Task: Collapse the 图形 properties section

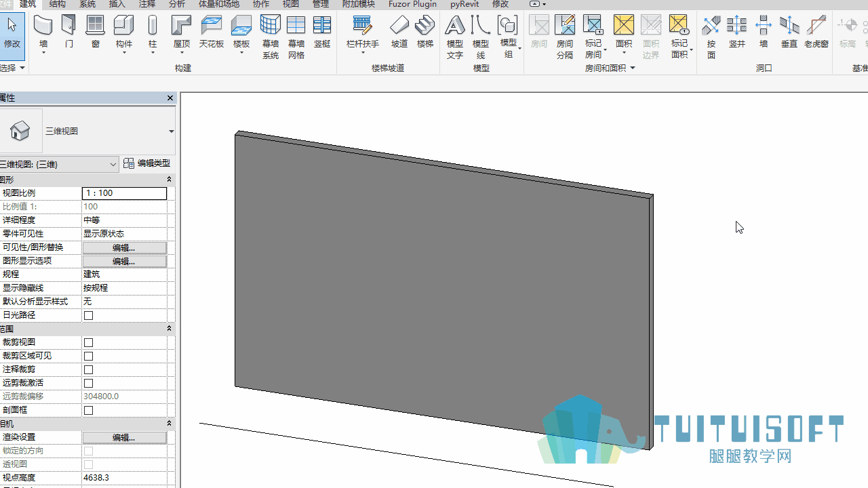Action: [169, 180]
